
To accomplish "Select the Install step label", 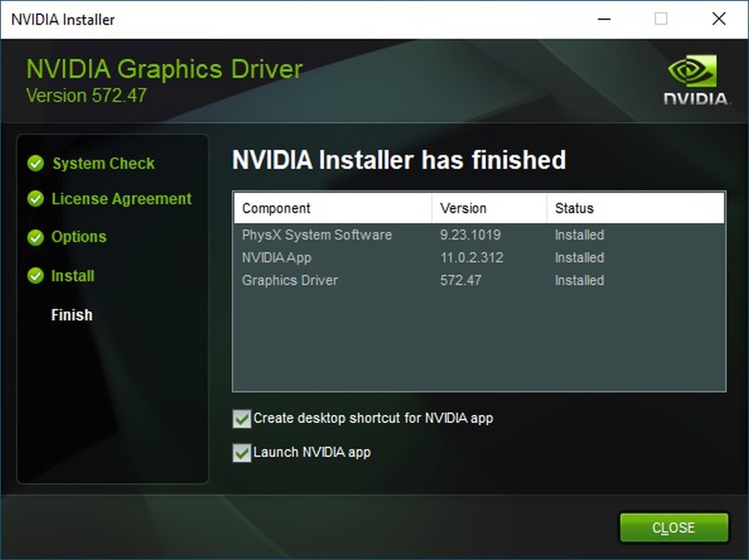I will click(73, 276).
